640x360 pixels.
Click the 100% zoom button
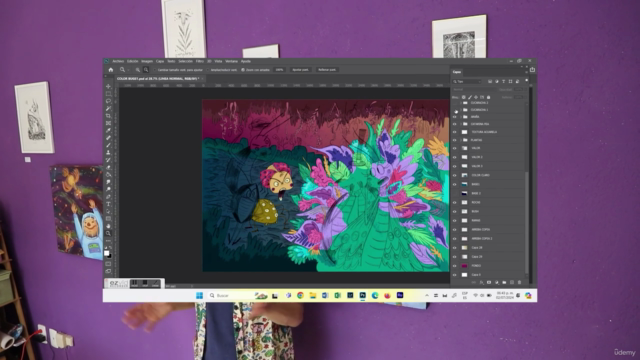pyautogui.click(x=279, y=70)
